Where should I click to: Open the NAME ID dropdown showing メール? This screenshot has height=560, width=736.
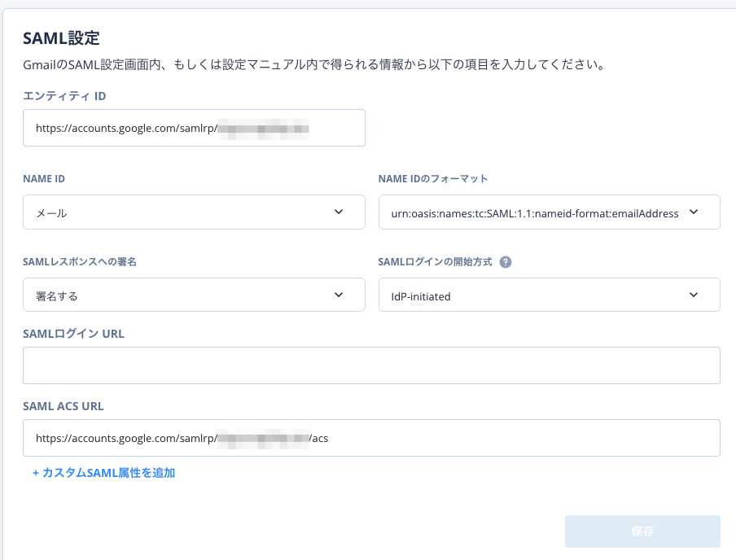[179, 212]
